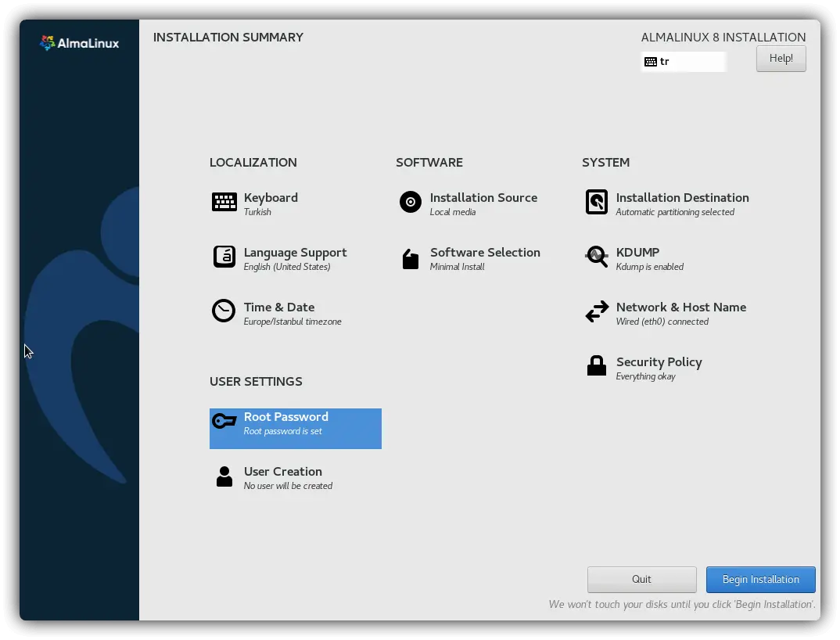This screenshot has height=640, width=840.
Task: Click the Installation Destination disk icon
Action: point(596,202)
